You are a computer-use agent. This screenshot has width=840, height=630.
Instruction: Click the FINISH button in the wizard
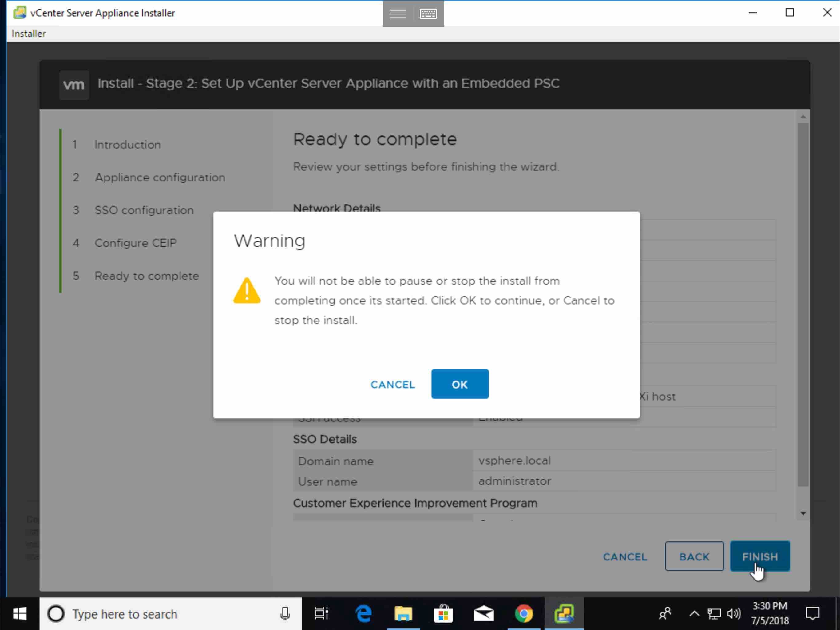[x=760, y=556]
